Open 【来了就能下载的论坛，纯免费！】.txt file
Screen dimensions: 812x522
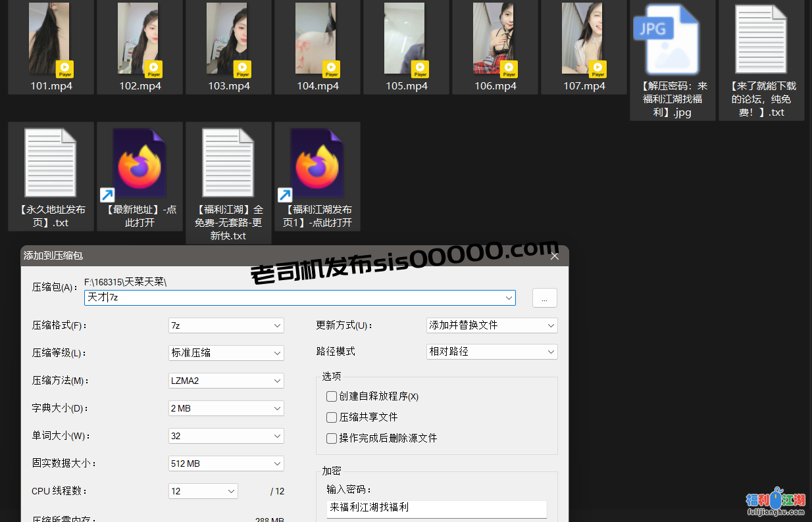tap(761, 39)
